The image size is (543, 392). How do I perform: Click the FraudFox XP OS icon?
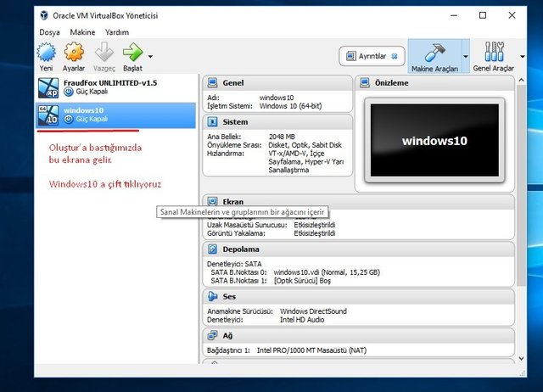[x=48, y=87]
